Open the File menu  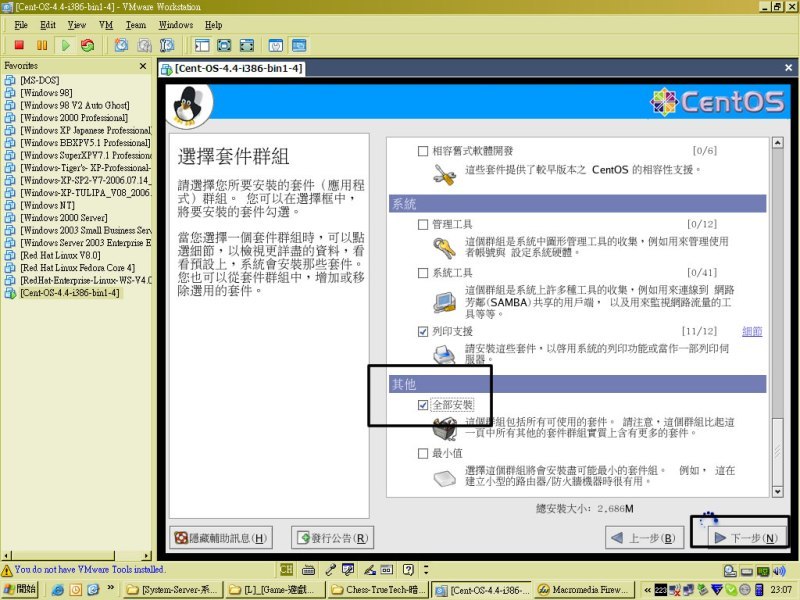(x=21, y=25)
